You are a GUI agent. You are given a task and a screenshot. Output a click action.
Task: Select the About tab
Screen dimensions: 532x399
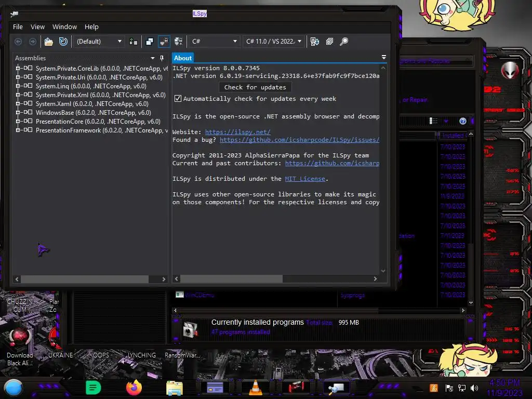pos(182,58)
